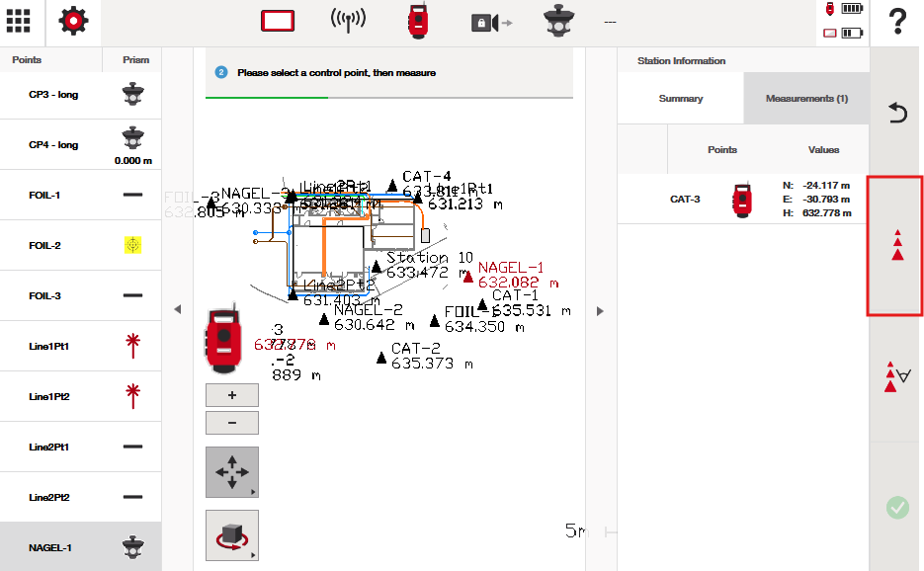Open the pan tool options
Image resolution: width=924 pixels, height=571 pixels.
click(x=232, y=472)
